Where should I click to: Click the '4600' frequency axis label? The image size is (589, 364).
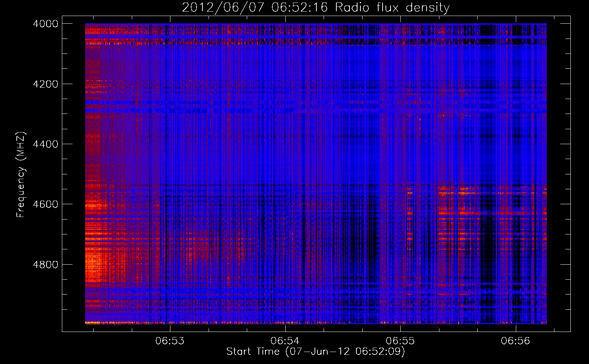click(x=46, y=204)
